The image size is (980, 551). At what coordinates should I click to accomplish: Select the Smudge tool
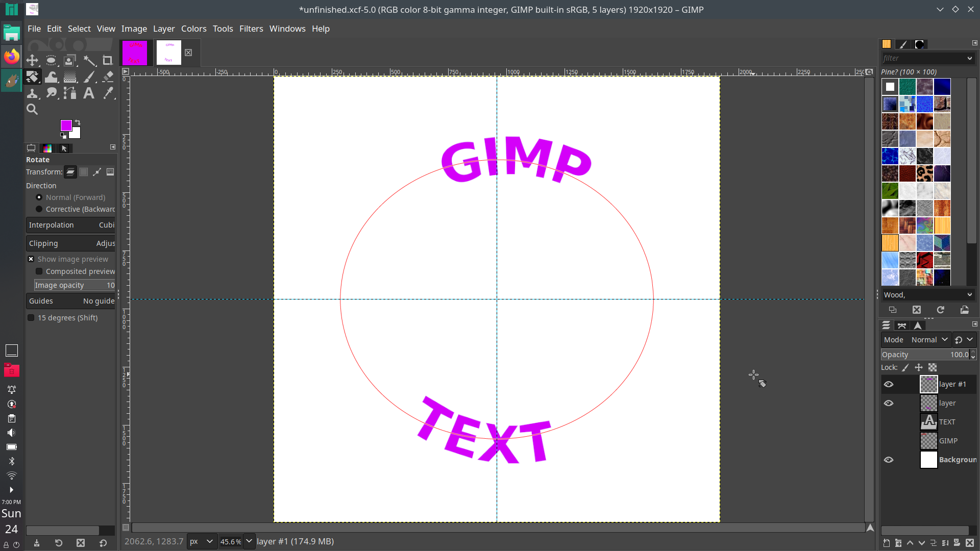pos(51,93)
